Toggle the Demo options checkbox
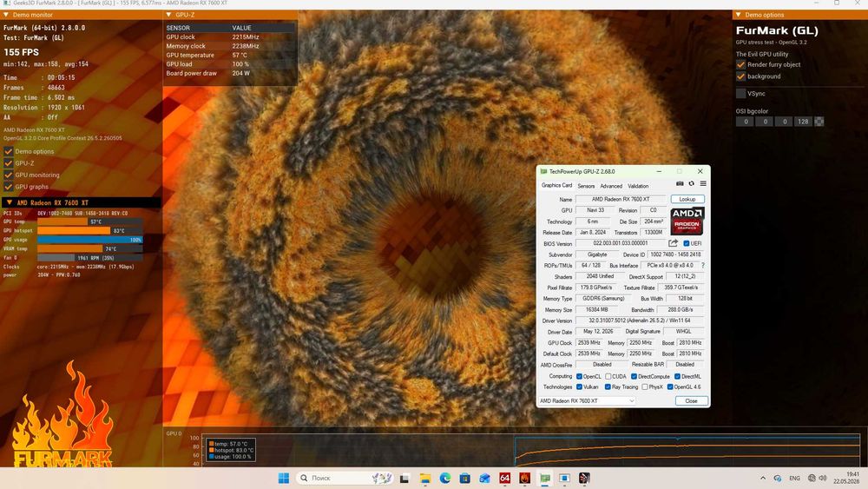The height and width of the screenshot is (489, 868). (9, 151)
